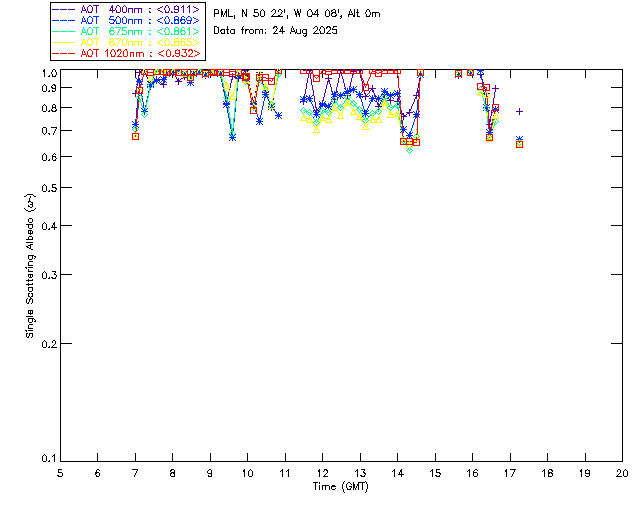Click the y-axis tick label 1.0
The height and width of the screenshot is (512, 640).
47,73
